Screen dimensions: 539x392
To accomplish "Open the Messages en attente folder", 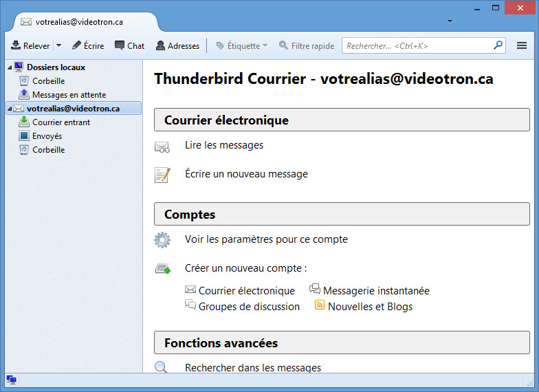I will [x=69, y=95].
